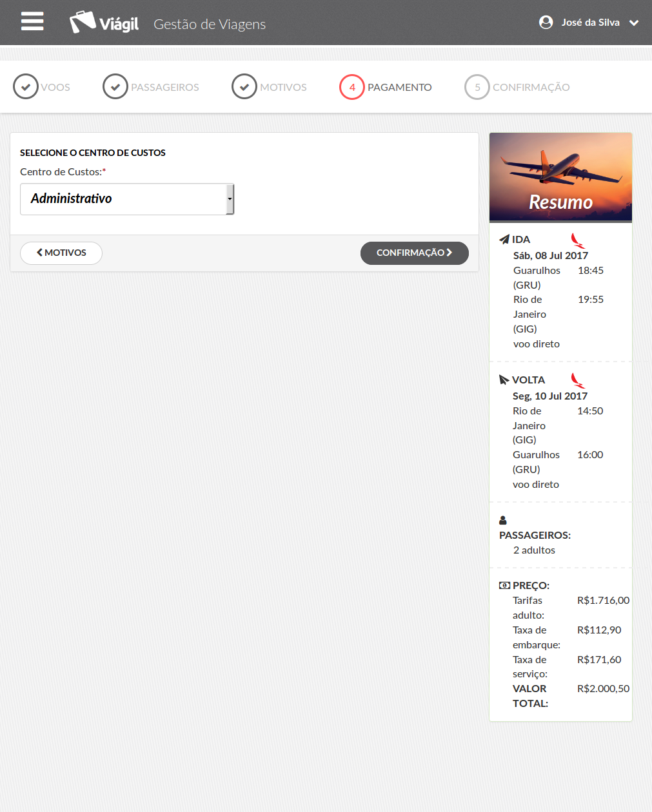The height and width of the screenshot is (812, 652).
Task: Go to the MOTIVOS step label
Action: 283,87
